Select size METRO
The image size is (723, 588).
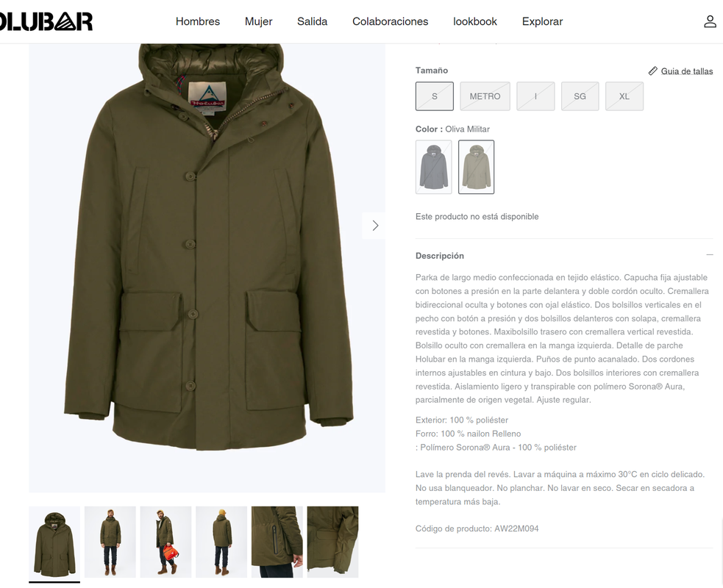tap(485, 96)
